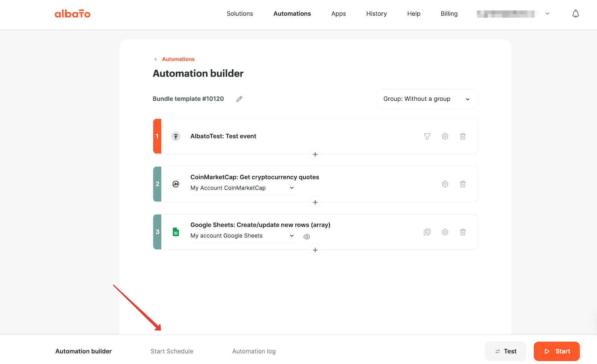Open settings gear for AlbatoTest step
597x364 pixels.
[x=445, y=136]
